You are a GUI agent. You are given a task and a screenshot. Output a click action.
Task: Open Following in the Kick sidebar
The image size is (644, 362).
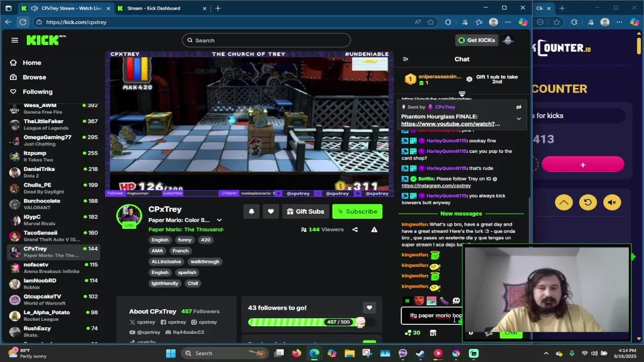click(37, 92)
